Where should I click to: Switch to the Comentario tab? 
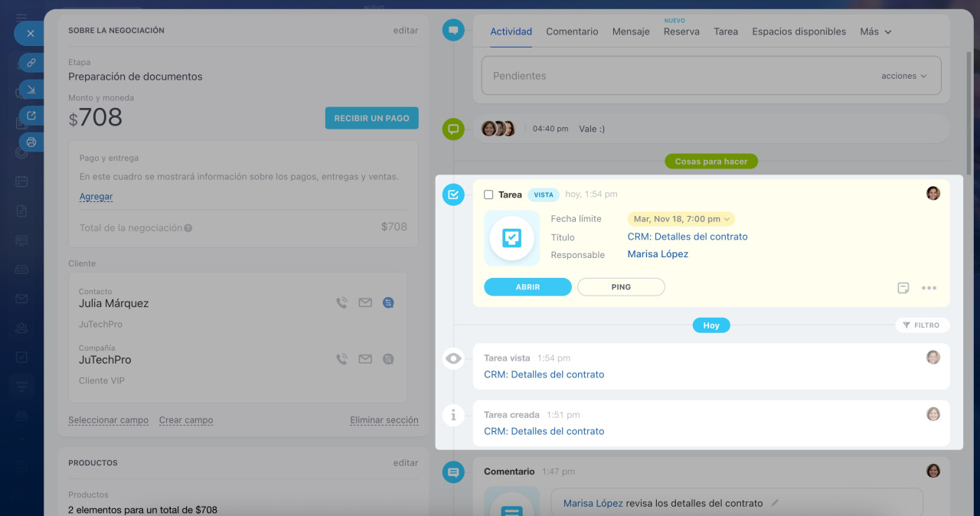572,32
